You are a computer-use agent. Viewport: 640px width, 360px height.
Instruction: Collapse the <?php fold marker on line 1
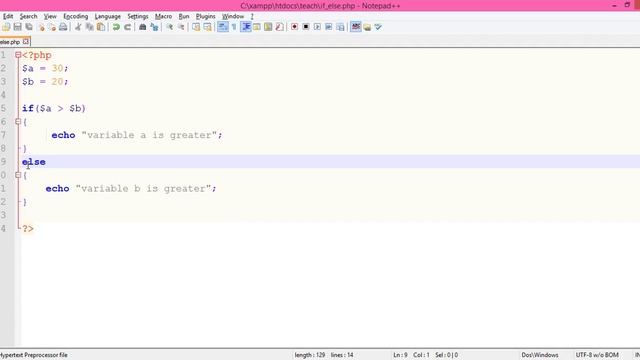[x=18, y=55]
